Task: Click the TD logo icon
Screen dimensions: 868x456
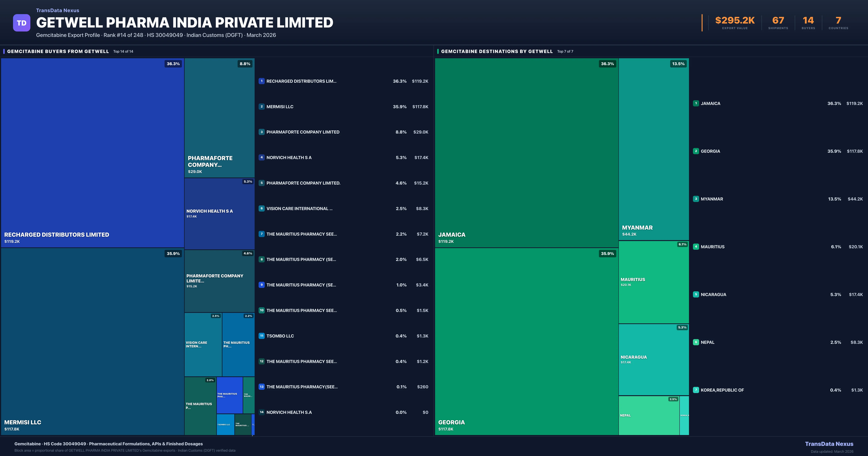Action: click(22, 23)
